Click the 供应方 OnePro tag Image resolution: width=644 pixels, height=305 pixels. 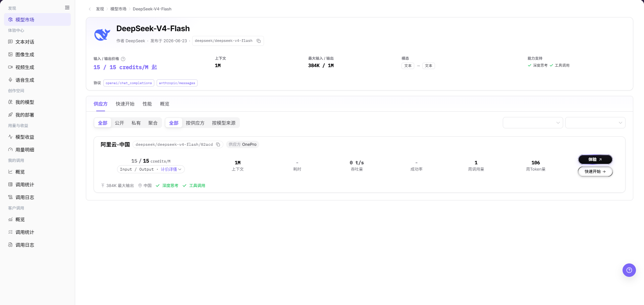243,144
